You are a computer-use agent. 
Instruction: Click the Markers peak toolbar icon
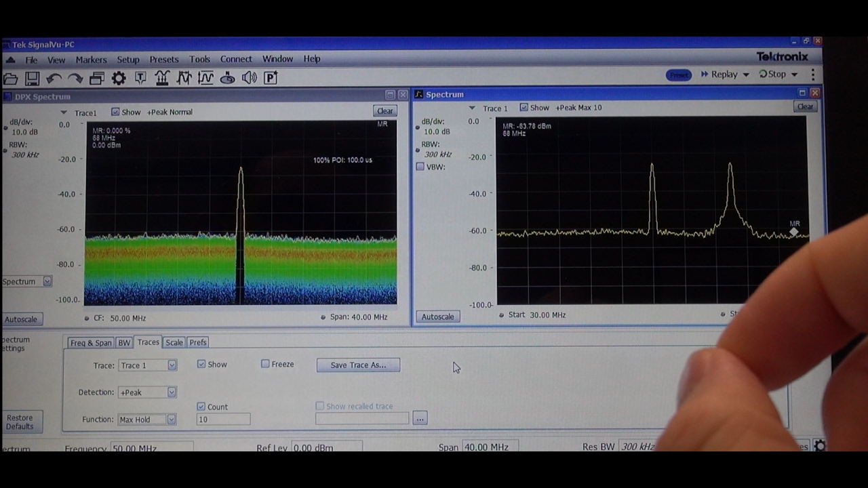pos(162,78)
